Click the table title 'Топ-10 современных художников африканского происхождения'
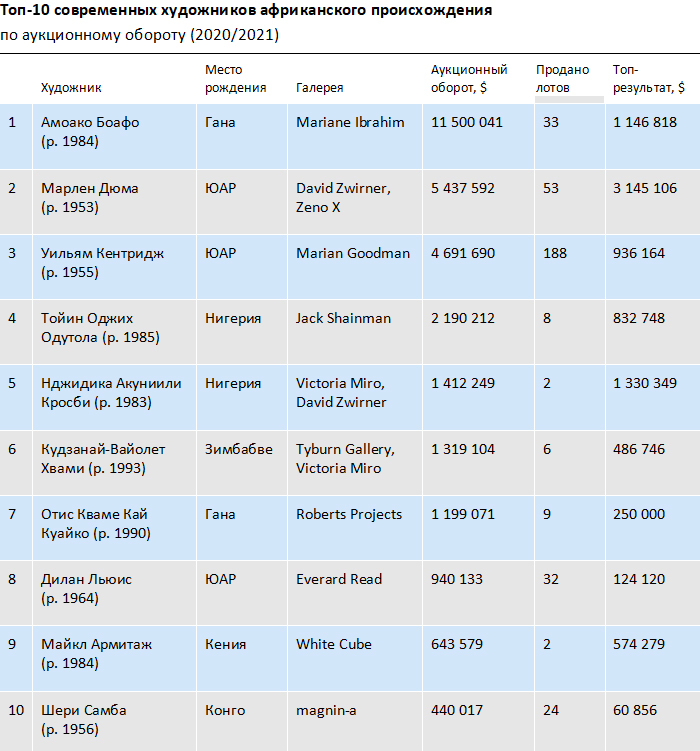Viewport: 700px width, 751px height. 246,11
